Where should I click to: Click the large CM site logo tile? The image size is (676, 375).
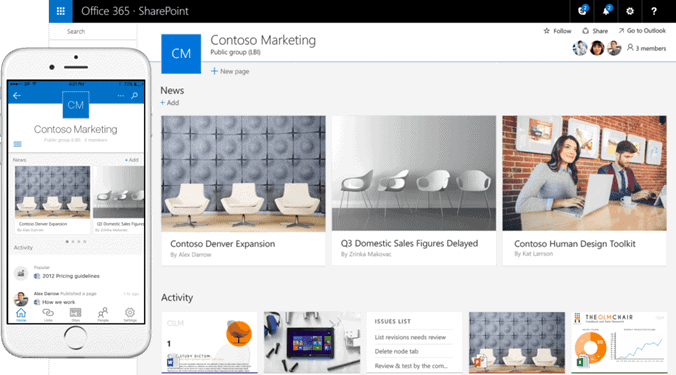181,54
